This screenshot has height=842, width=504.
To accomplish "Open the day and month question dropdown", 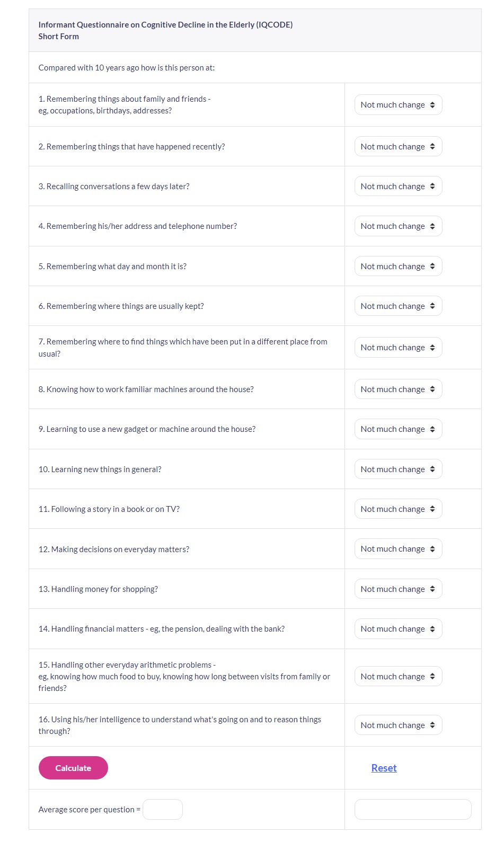I will [x=398, y=267].
